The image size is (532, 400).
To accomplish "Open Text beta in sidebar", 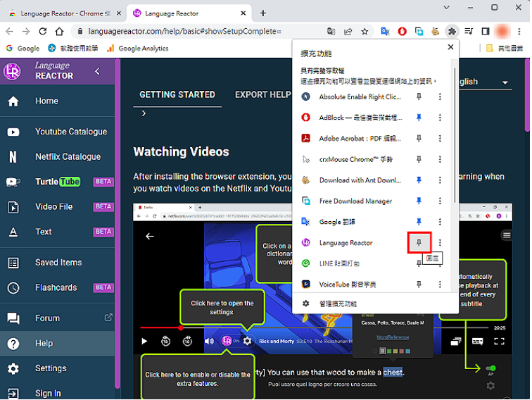I will coord(57,232).
